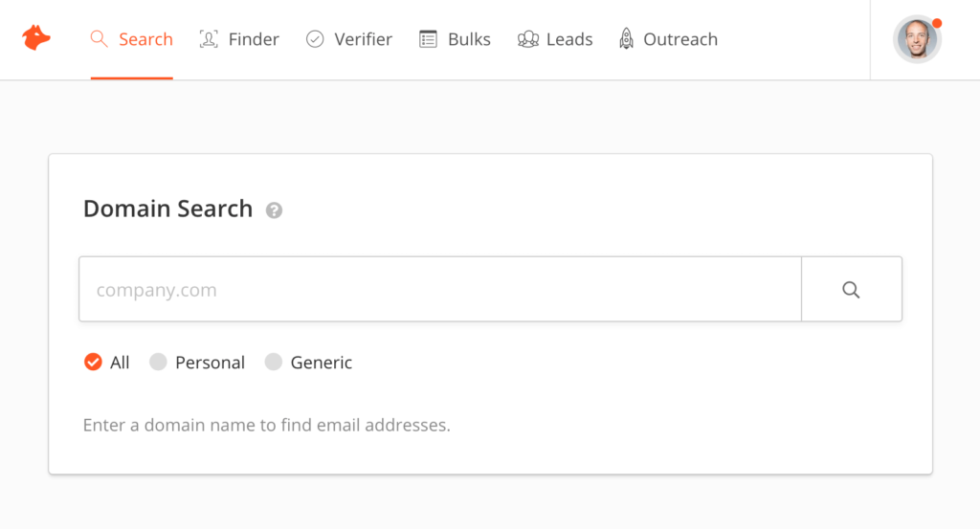Click the Bulks list icon

tap(428, 39)
